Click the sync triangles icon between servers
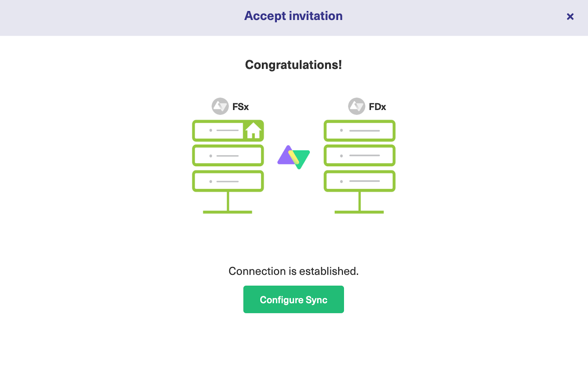Image resolution: width=588 pixels, height=367 pixels. pos(293,157)
